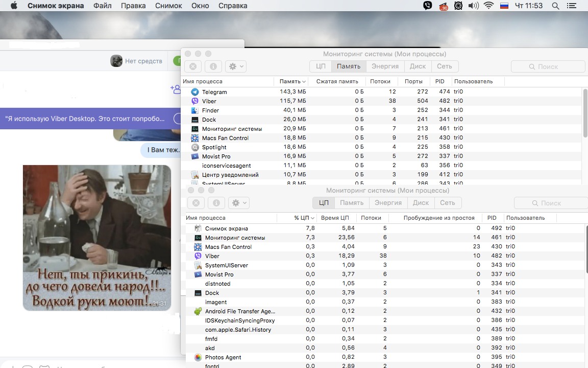The width and height of the screenshot is (588, 368).
Task: Open Spotlight search from the menu bar
Action: click(555, 6)
